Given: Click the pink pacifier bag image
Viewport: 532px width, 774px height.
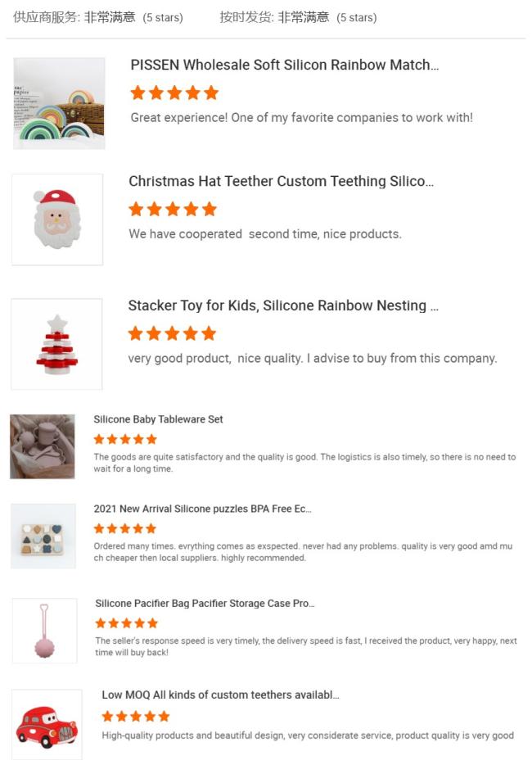Looking at the screenshot, I should pyautogui.click(x=44, y=631).
